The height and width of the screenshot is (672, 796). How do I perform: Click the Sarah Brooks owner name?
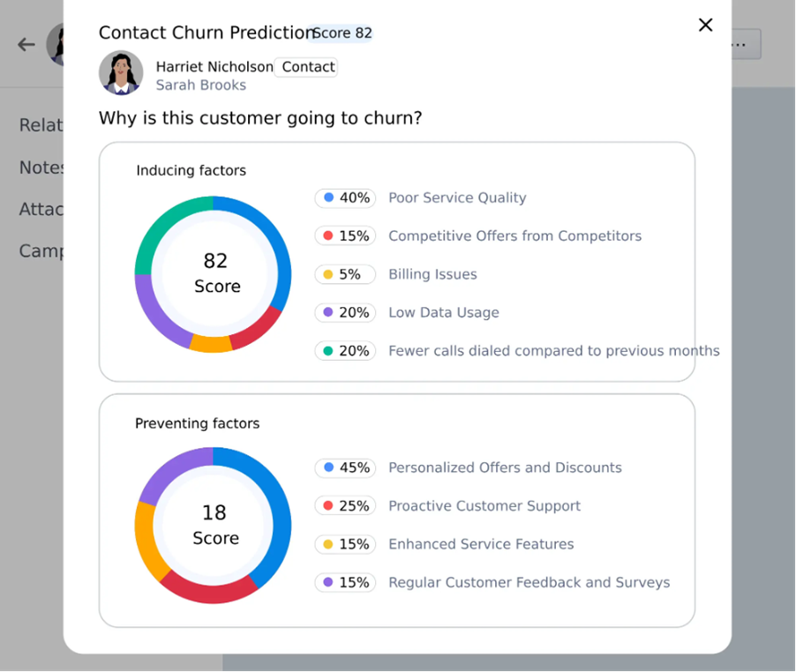tap(201, 86)
